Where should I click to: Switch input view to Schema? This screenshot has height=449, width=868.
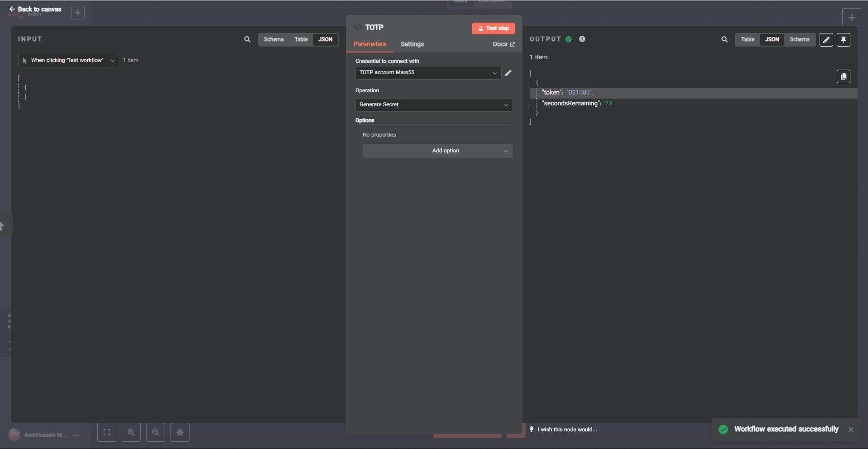coord(274,39)
